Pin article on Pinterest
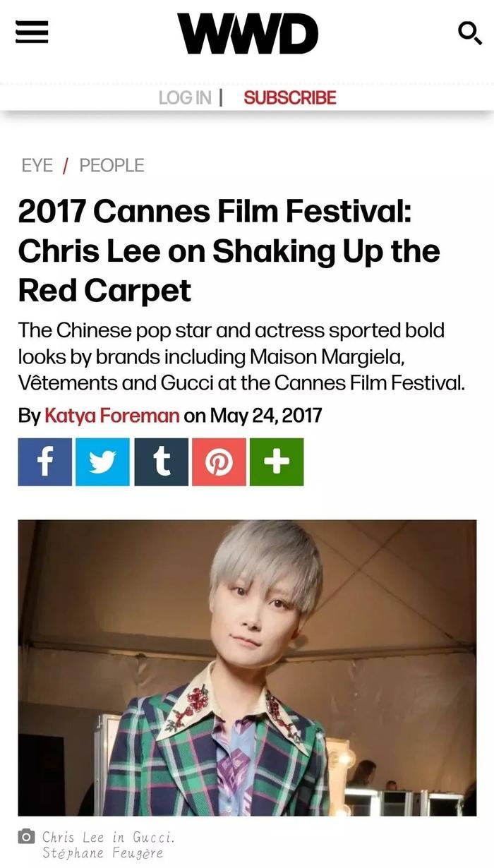Screen dimensions: 494x868 (x=219, y=462)
